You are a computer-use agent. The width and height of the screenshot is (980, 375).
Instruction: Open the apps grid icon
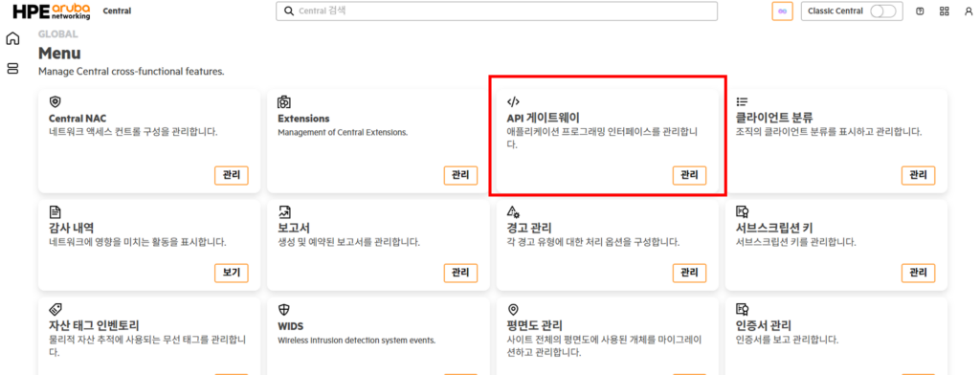click(945, 11)
